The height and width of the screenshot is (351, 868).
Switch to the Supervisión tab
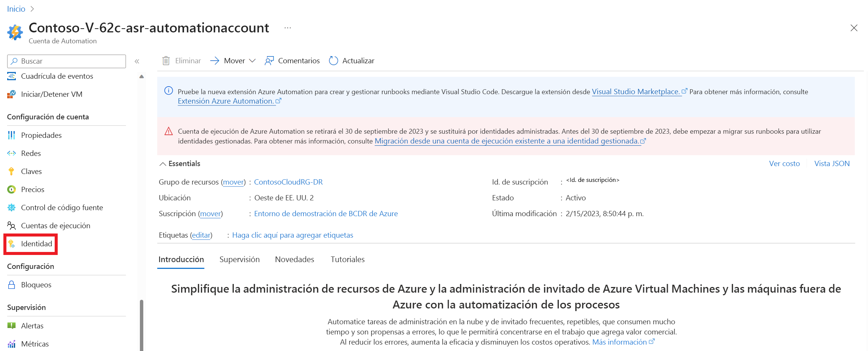239,259
